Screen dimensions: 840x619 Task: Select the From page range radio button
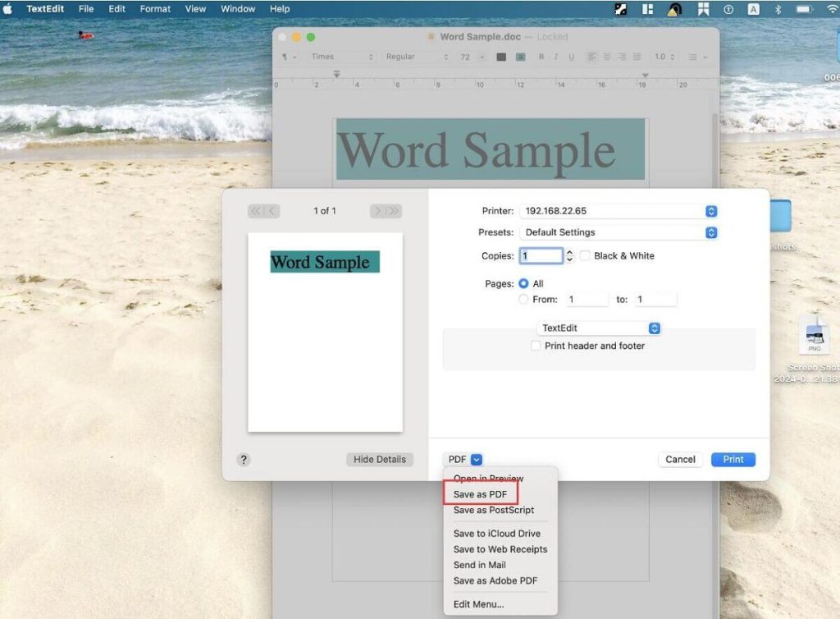tap(524, 300)
